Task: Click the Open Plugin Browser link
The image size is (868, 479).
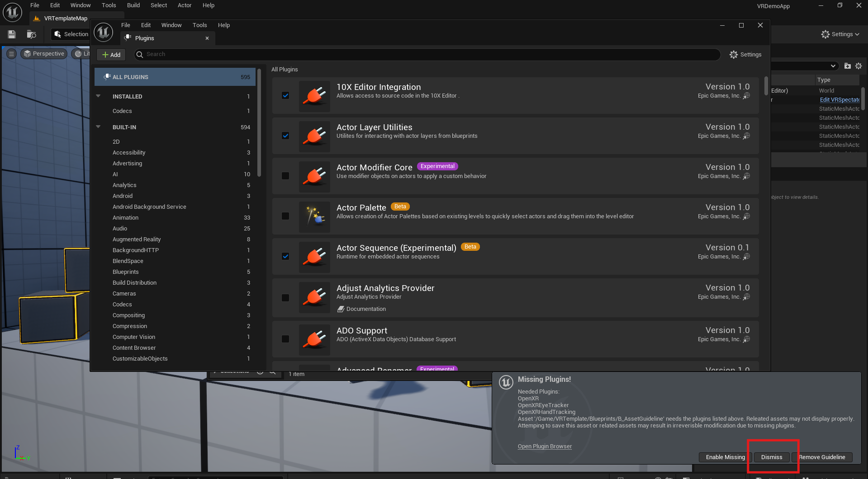Action: [x=545, y=446]
